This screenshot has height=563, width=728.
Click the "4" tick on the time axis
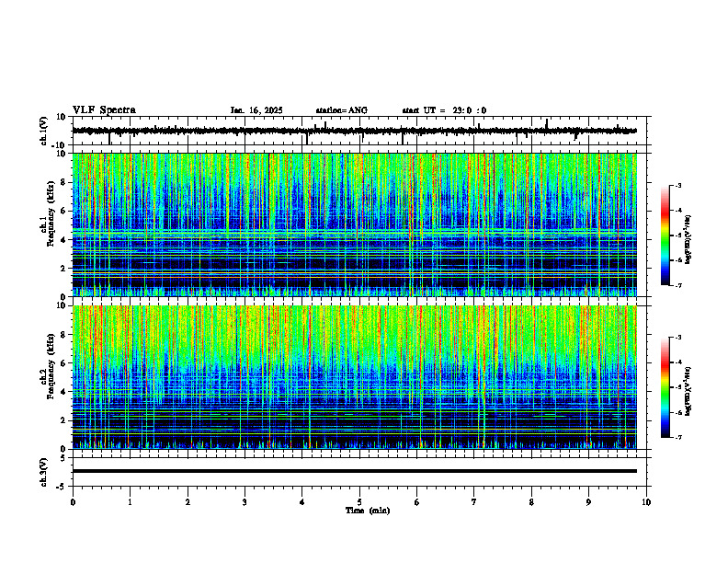tap(302, 502)
